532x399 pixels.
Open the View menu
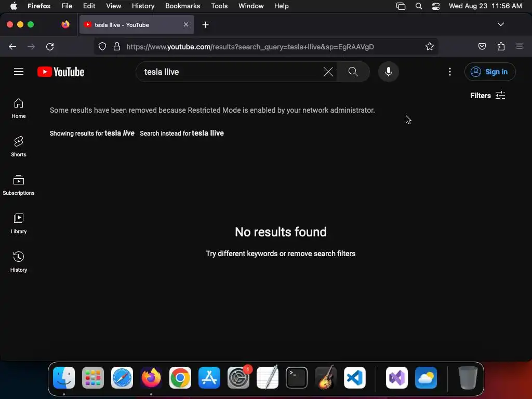coord(114,6)
